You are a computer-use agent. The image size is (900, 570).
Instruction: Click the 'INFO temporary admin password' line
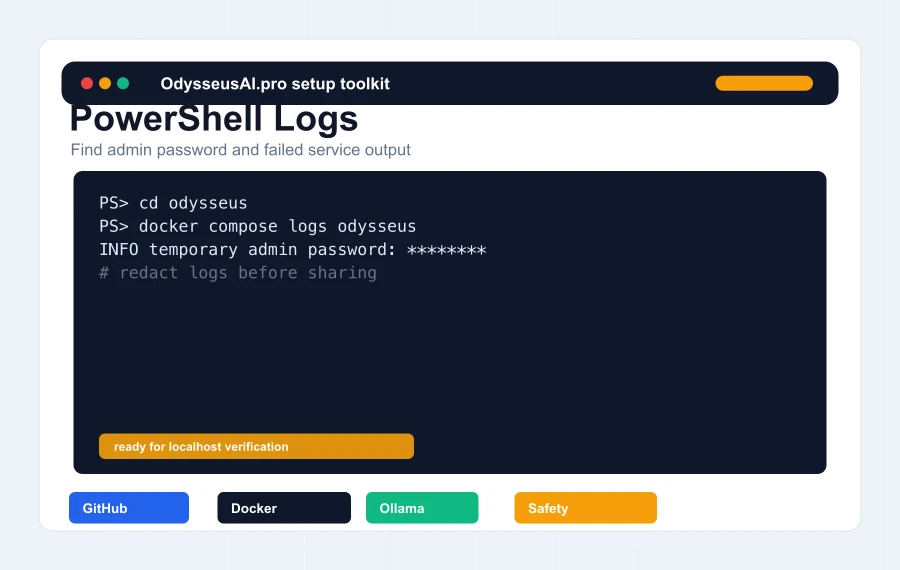[293, 250]
